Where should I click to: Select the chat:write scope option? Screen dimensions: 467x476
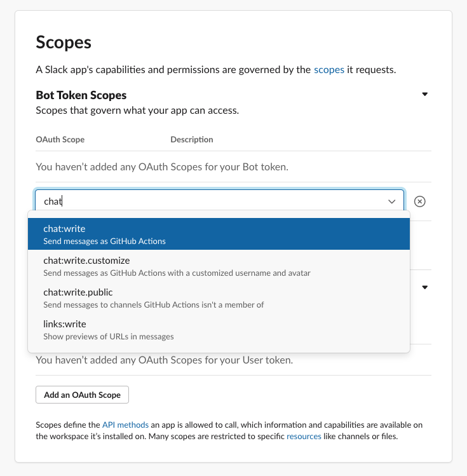[x=219, y=234]
